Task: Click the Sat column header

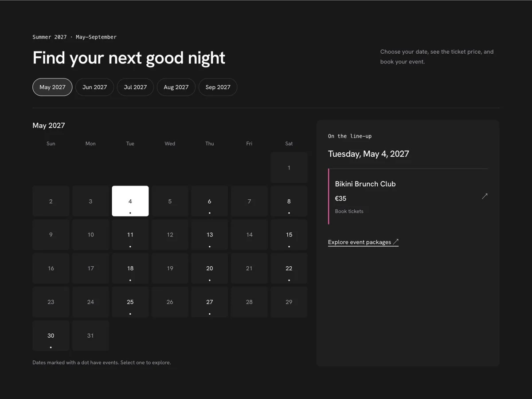Action: coord(289,143)
